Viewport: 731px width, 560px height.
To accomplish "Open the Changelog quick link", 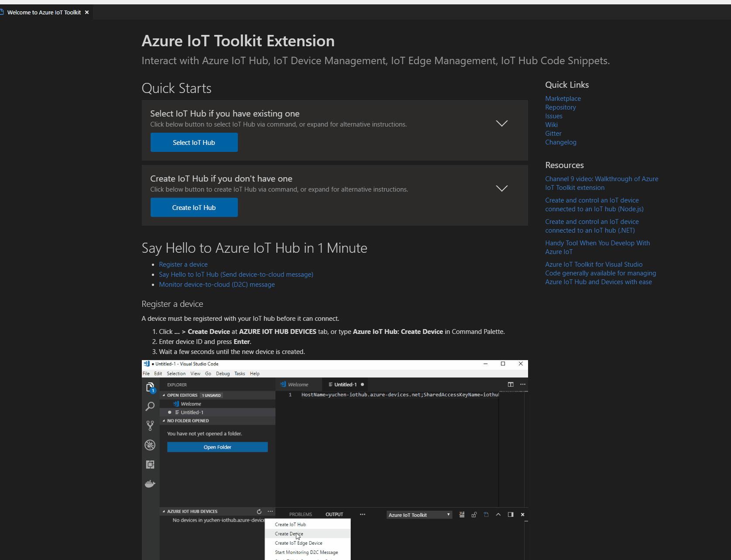I will pyautogui.click(x=560, y=142).
